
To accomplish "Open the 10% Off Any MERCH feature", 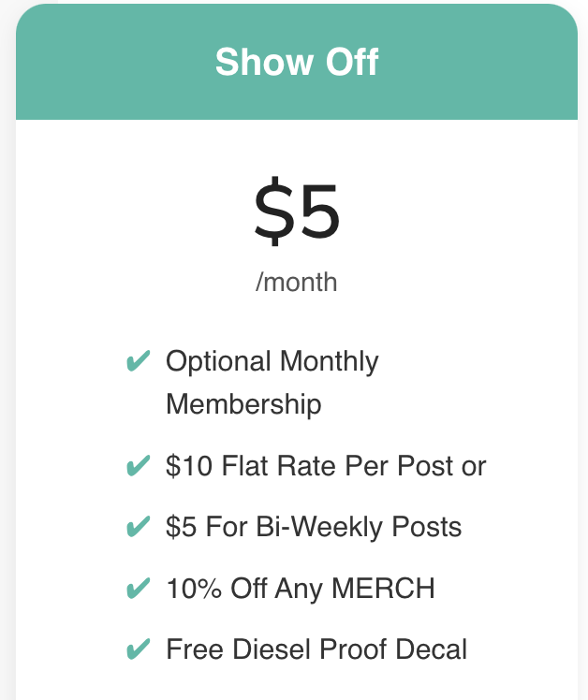I will click(x=300, y=589).
